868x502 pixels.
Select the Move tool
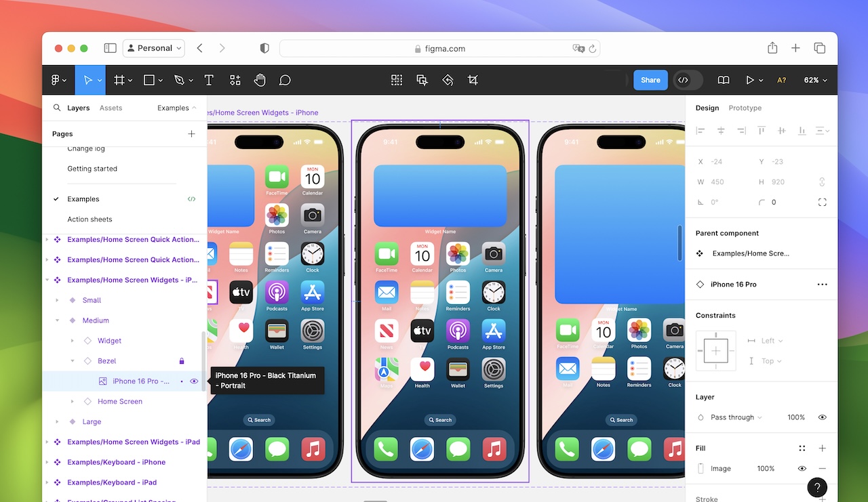click(87, 80)
